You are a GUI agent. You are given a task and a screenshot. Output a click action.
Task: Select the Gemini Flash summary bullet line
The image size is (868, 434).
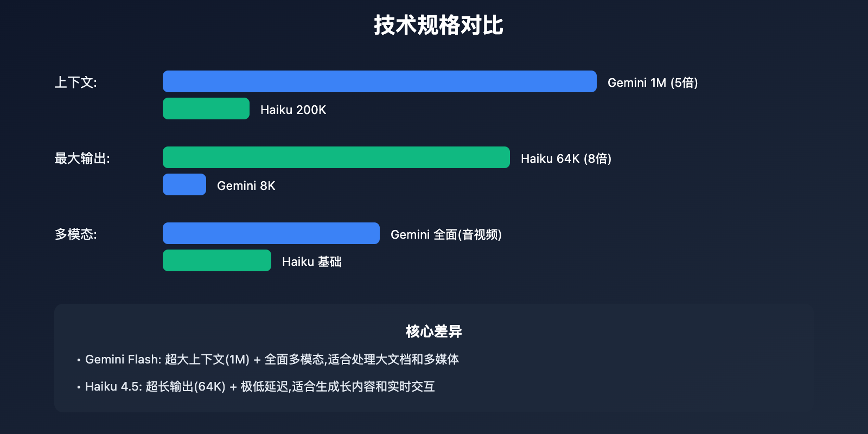click(272, 359)
